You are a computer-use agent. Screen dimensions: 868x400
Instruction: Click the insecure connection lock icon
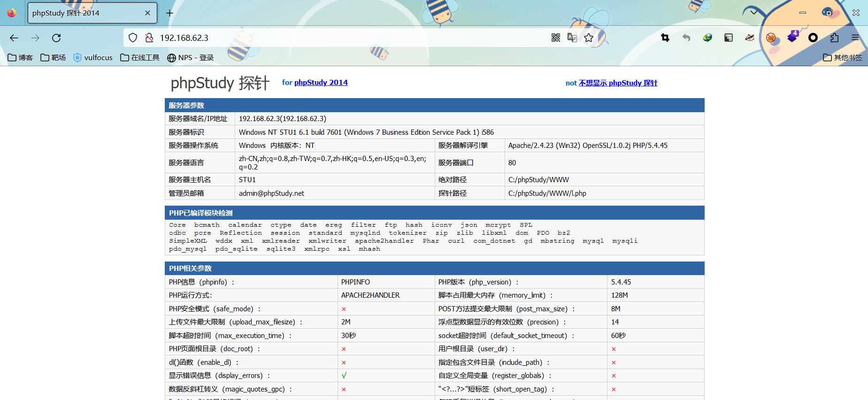149,38
